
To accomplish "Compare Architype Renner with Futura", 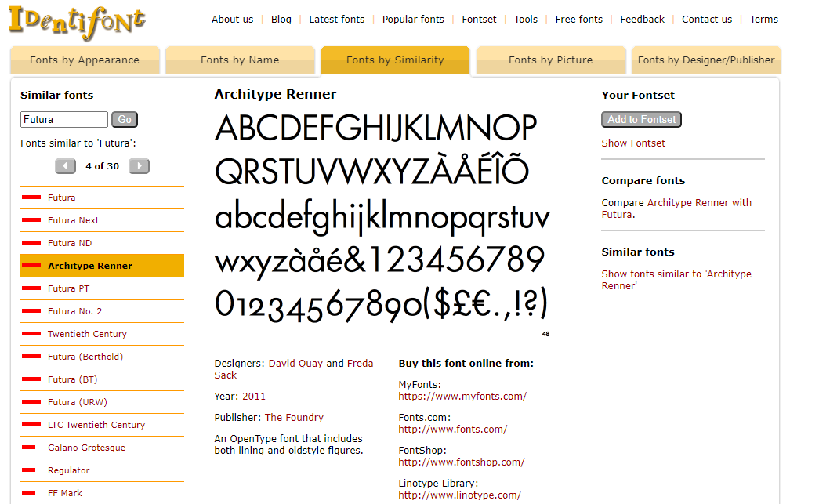I will point(676,208).
